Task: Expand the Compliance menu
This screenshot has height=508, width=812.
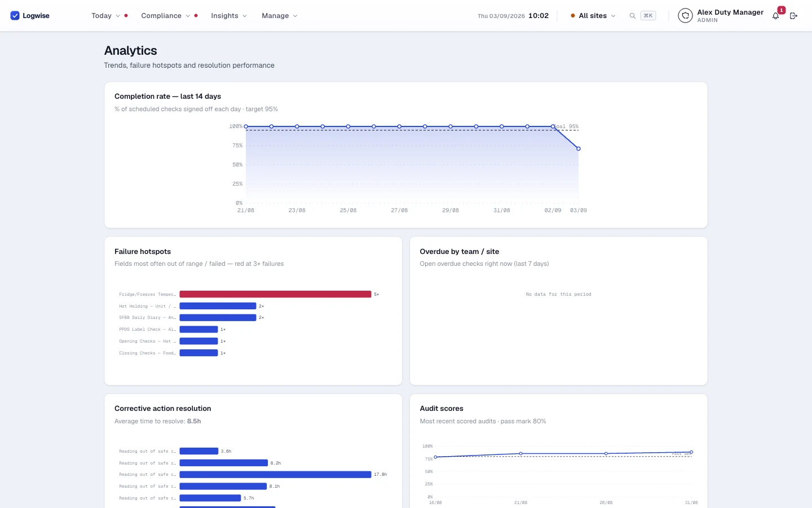Action: (166, 16)
